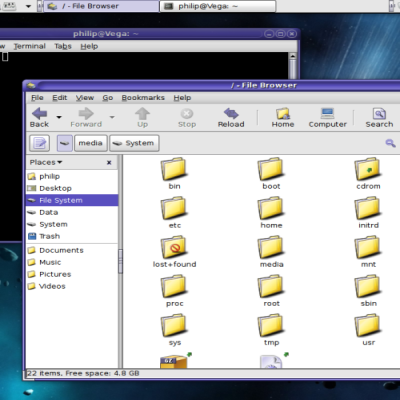Click the terminal's vertical scrollbar up arrow
This screenshot has height=400, width=400.
pyautogui.click(x=293, y=56)
